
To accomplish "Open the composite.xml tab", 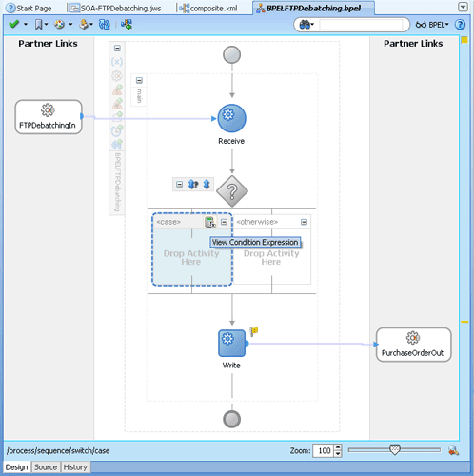I will [208, 9].
